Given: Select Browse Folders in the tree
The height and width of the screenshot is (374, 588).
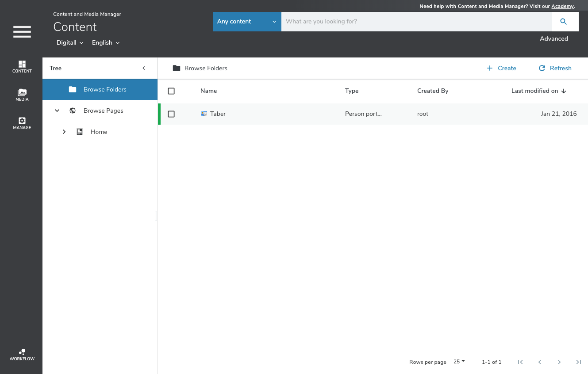Looking at the screenshot, I should 105,89.
